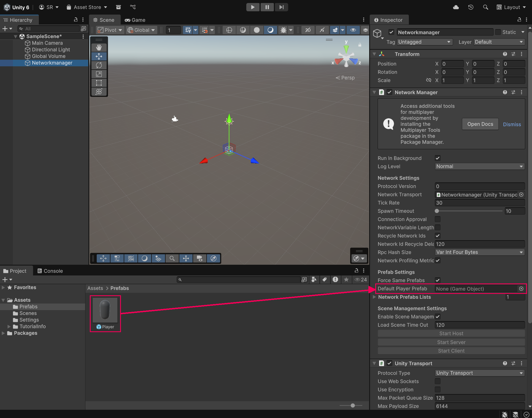
Task: Switch to the Game tab
Action: (x=135, y=20)
